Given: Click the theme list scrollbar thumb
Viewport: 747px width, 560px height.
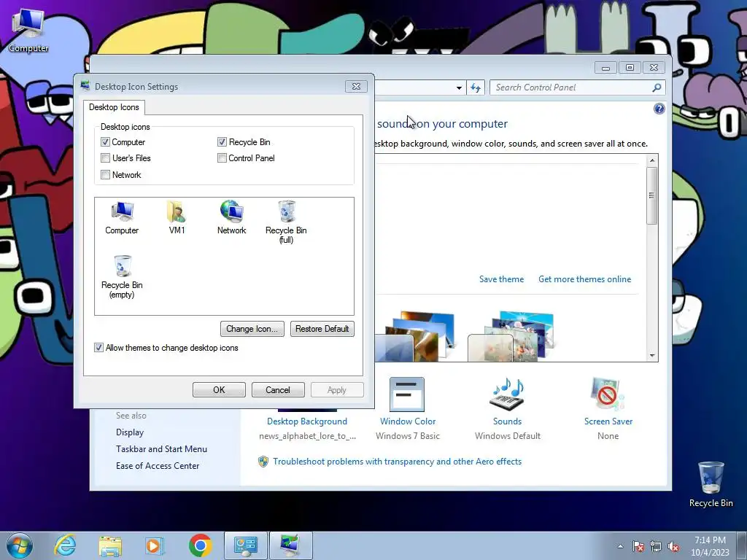Looking at the screenshot, I should pos(651,195).
